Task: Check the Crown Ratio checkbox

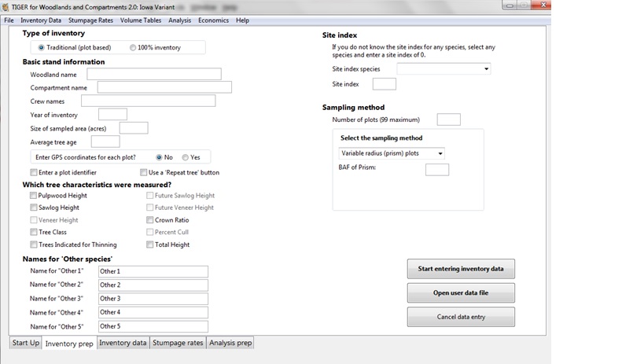Action: 150,220
